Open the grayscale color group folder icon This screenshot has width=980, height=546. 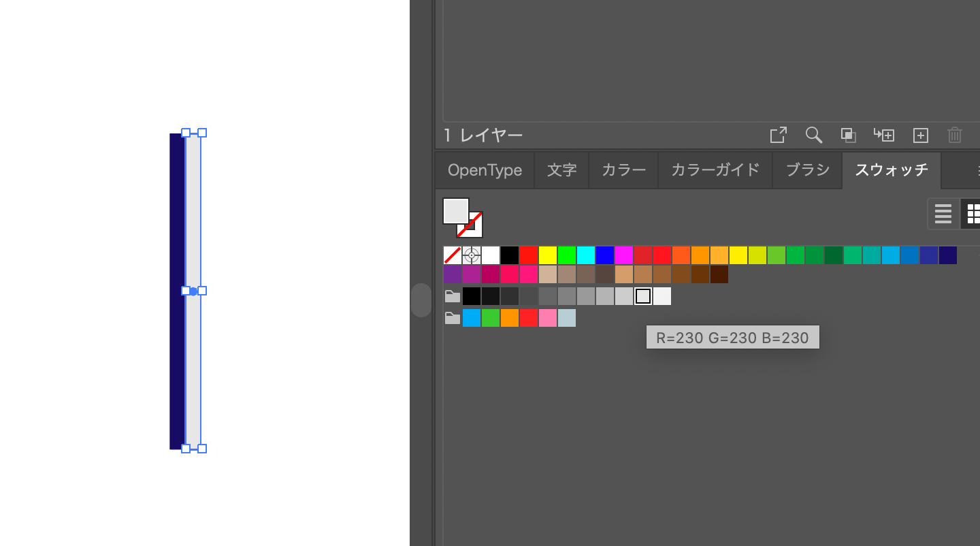point(453,296)
